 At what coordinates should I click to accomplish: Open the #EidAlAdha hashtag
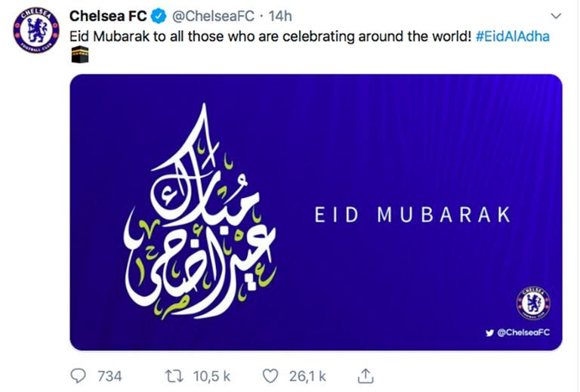tap(513, 35)
